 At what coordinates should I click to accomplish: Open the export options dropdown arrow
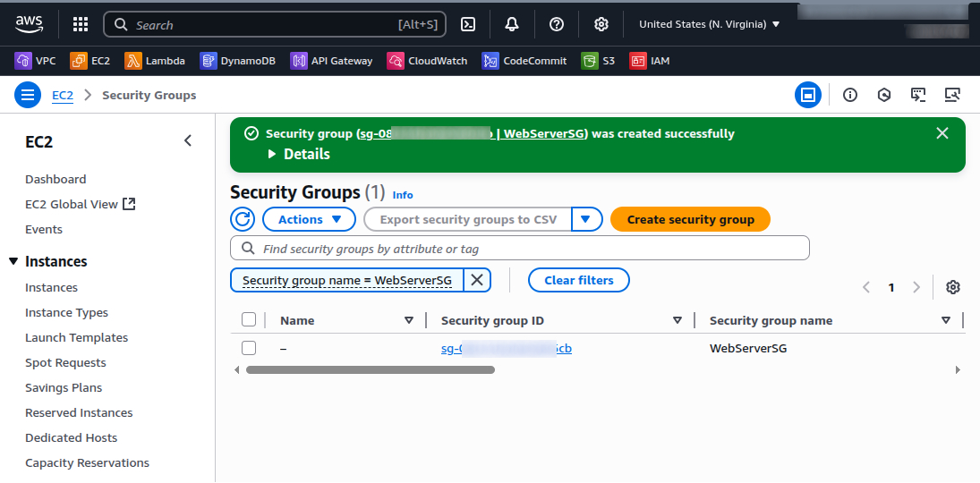pyautogui.click(x=586, y=219)
